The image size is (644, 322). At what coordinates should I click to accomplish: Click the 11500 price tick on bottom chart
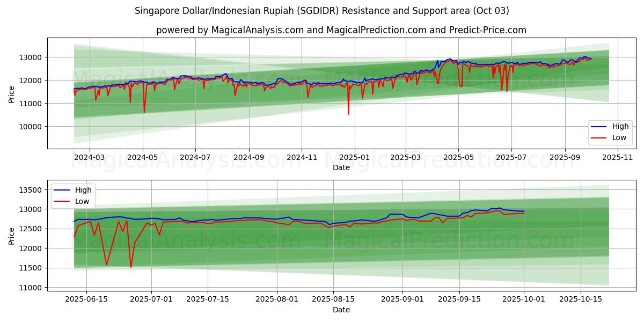[32, 268]
